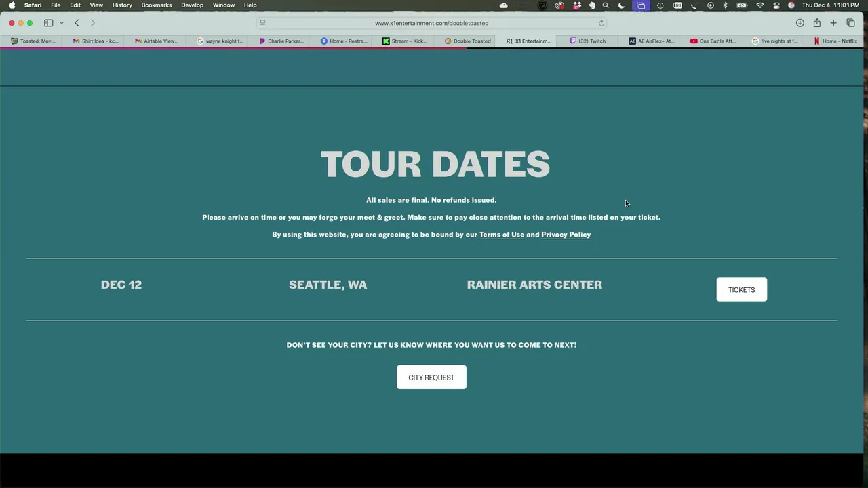Open the Window menu
Viewport: 868px width, 488px height.
pos(224,5)
